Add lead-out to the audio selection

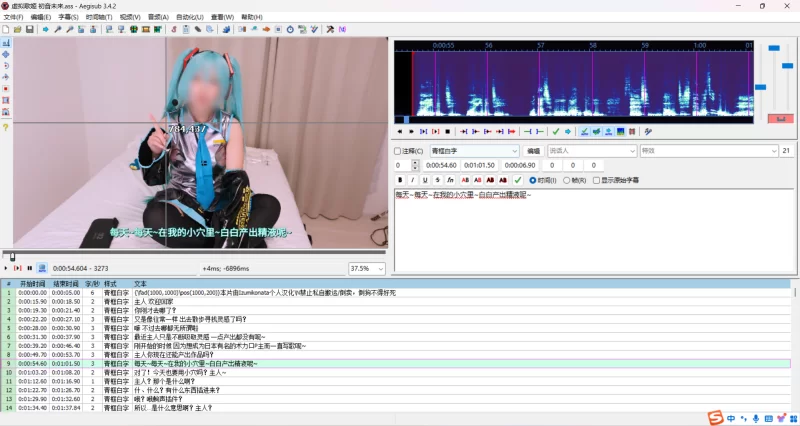click(x=540, y=132)
